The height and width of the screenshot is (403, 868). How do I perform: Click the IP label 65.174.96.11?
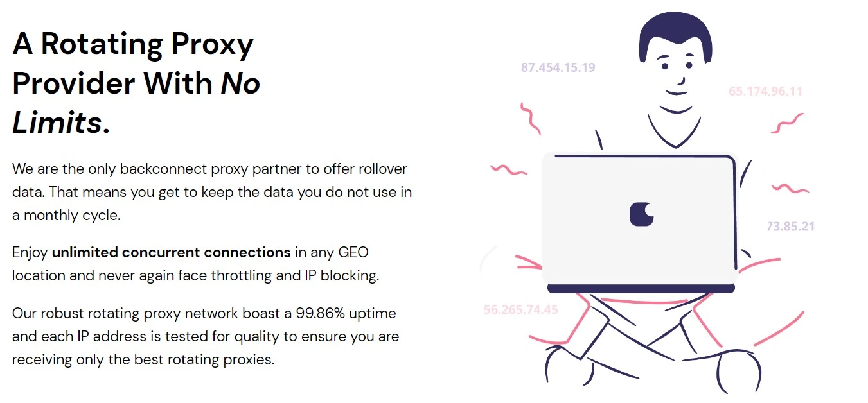765,91
